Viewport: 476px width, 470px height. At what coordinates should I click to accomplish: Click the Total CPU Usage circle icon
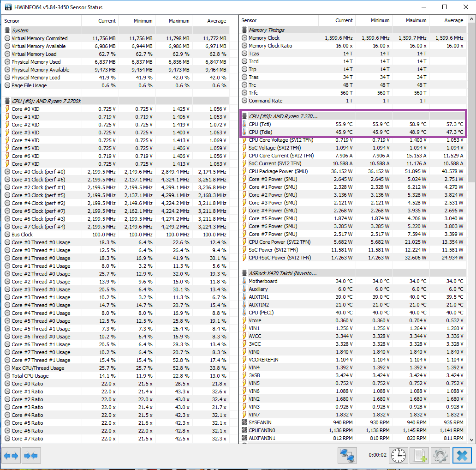[7, 376]
